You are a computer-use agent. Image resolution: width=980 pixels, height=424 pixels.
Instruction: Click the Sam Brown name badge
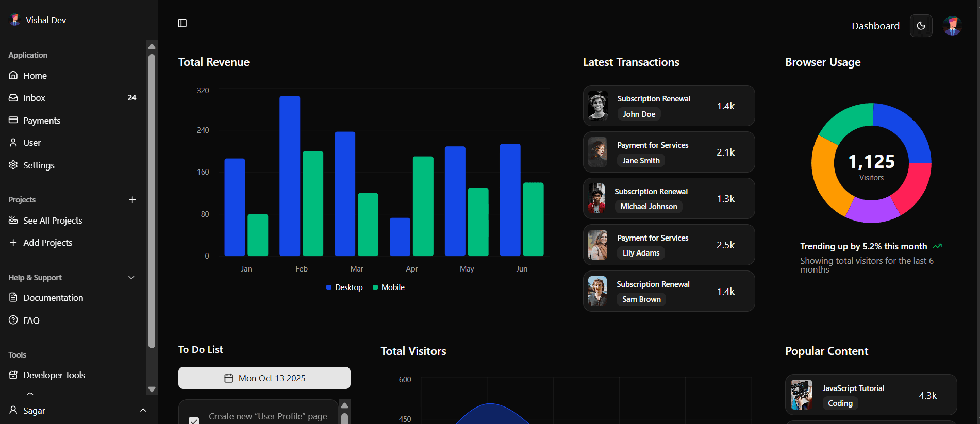[x=641, y=299]
